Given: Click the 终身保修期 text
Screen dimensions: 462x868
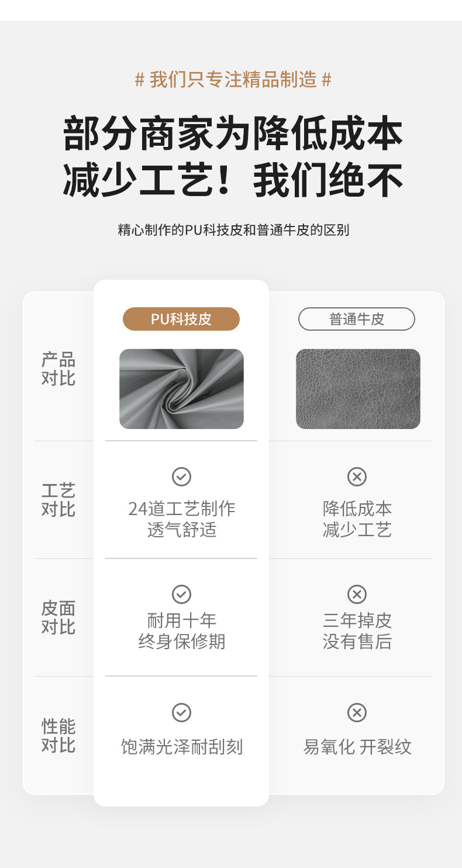Looking at the screenshot, I should pyautogui.click(x=181, y=641).
